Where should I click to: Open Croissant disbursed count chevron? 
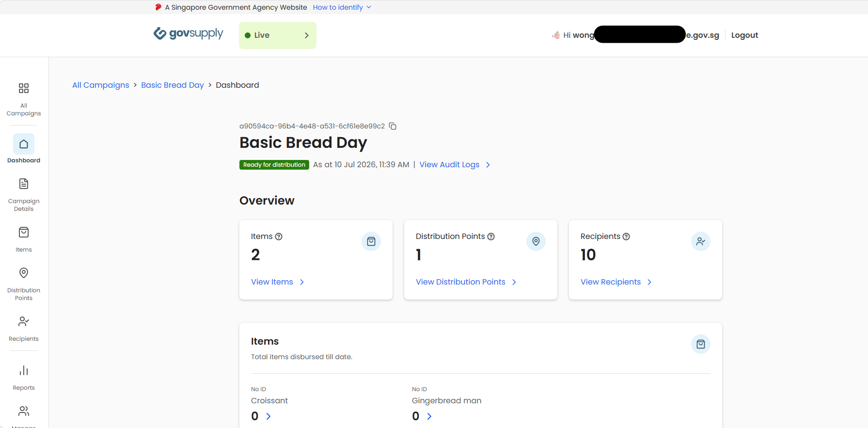(x=268, y=416)
